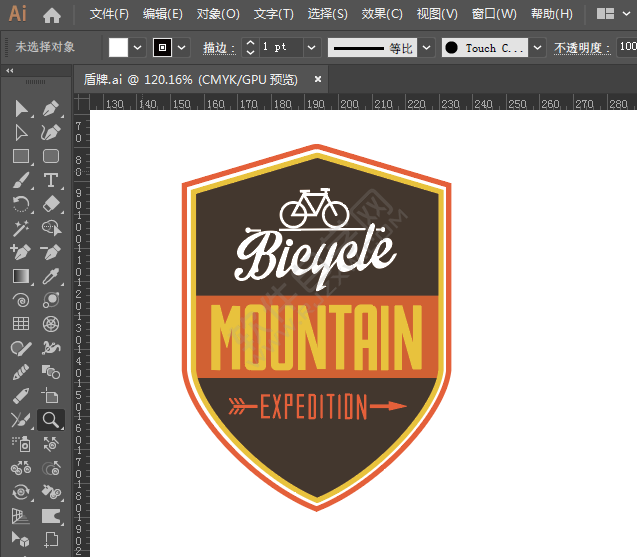Click the 描边 stroke label link
637x557 pixels.
pyautogui.click(x=217, y=48)
